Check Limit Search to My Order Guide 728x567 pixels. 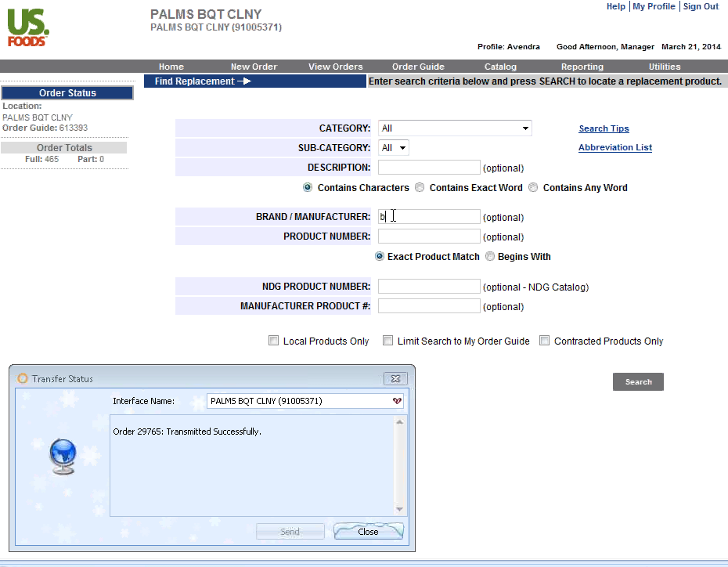click(387, 341)
